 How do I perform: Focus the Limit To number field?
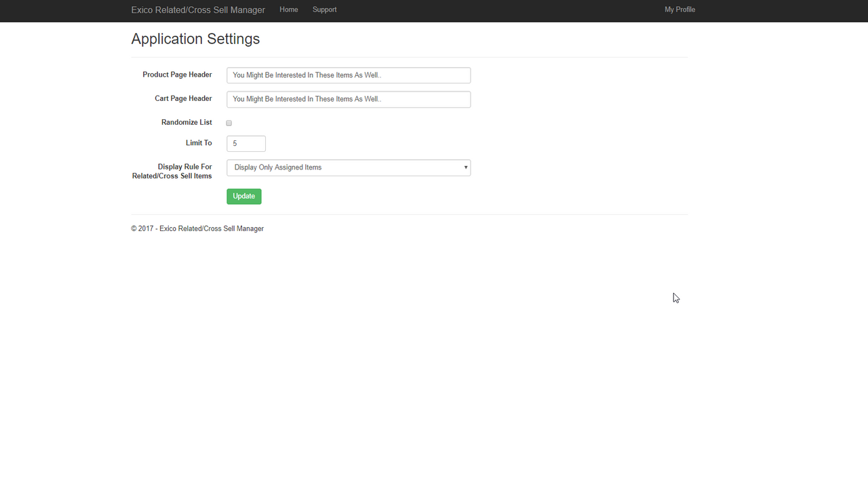(x=245, y=144)
